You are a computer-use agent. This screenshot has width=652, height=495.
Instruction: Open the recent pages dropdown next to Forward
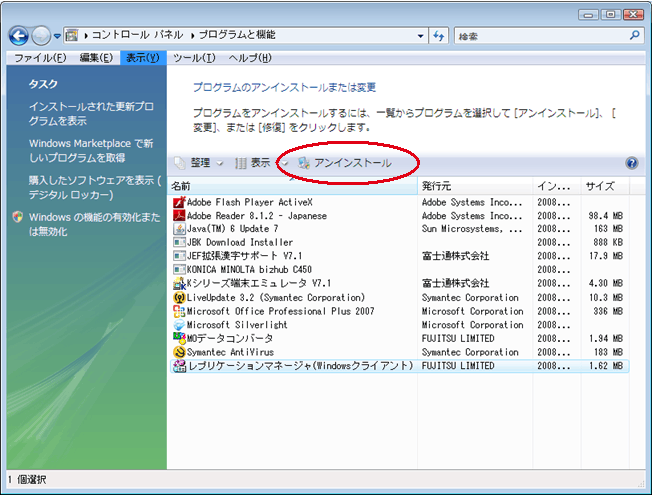(57, 36)
